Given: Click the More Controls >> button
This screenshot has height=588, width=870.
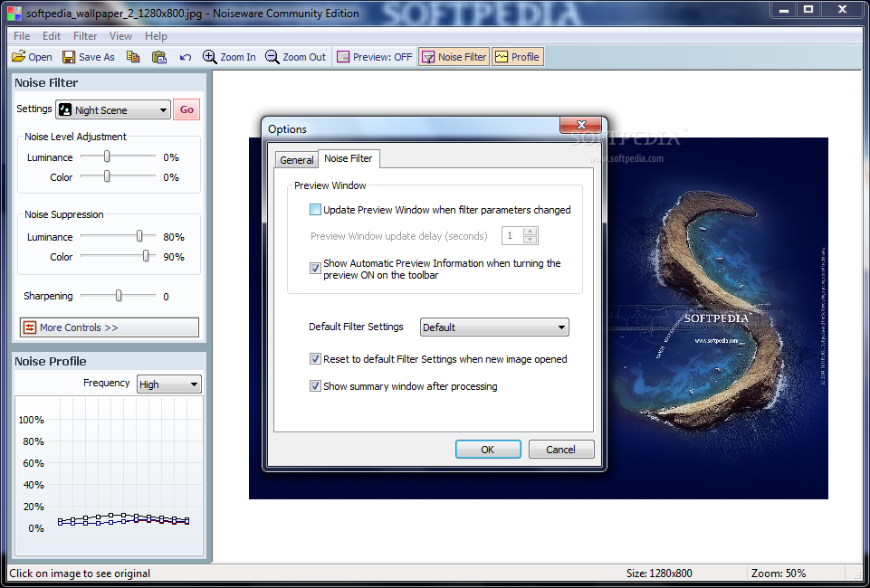Looking at the screenshot, I should point(110,327).
